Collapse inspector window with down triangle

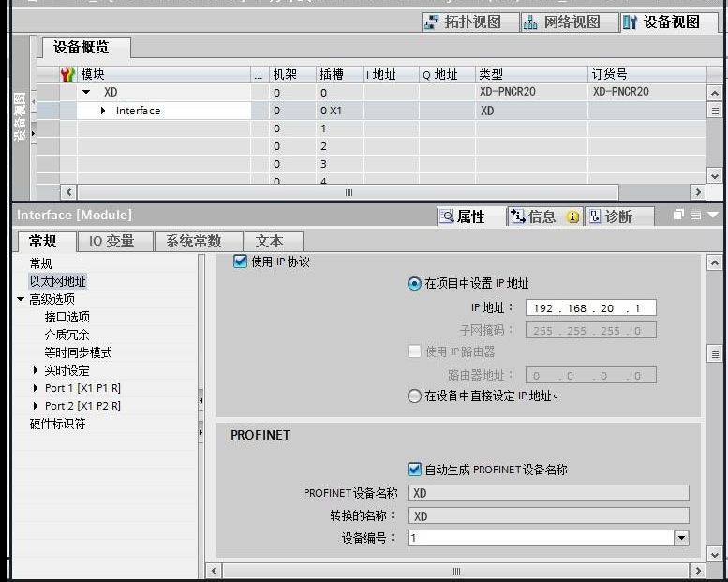[x=713, y=215]
